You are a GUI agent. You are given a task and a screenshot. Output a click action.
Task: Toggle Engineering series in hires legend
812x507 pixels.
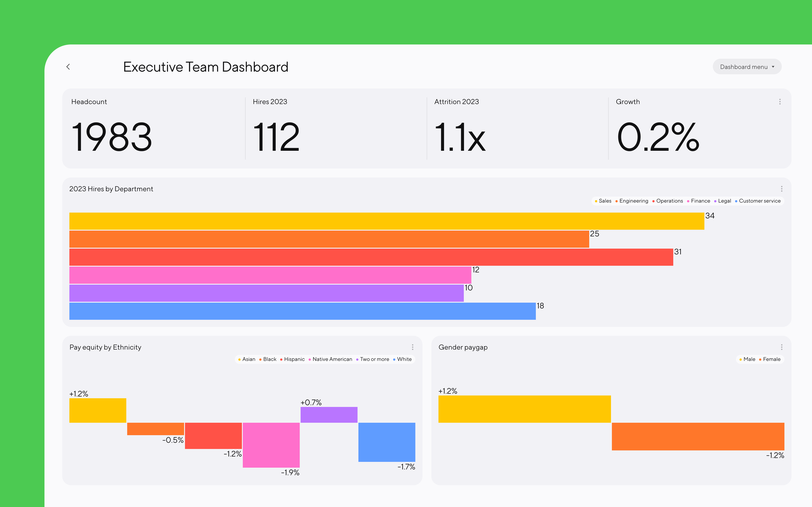tap(633, 201)
